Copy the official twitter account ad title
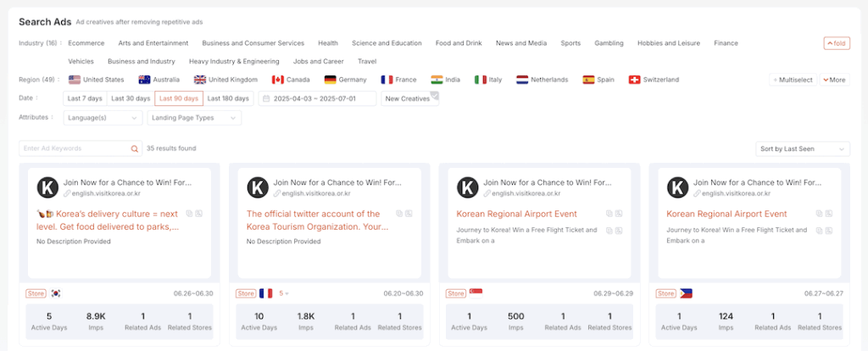The height and width of the screenshot is (351, 868). click(399, 214)
